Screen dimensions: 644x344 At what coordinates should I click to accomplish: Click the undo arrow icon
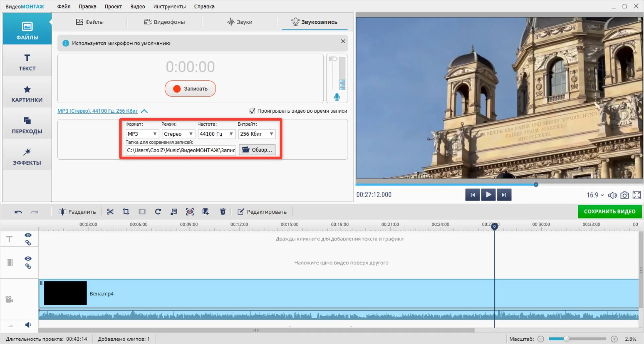coord(18,212)
